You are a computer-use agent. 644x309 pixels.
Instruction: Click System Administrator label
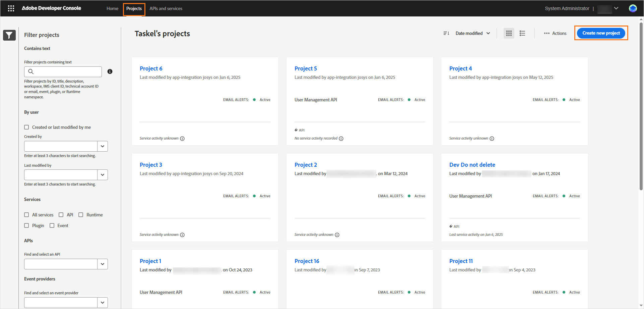tap(567, 8)
